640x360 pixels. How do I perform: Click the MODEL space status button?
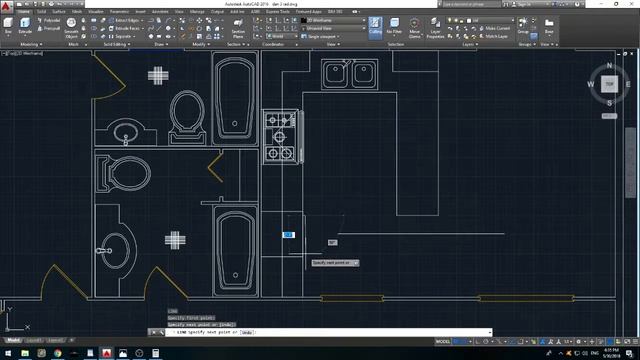click(443, 341)
